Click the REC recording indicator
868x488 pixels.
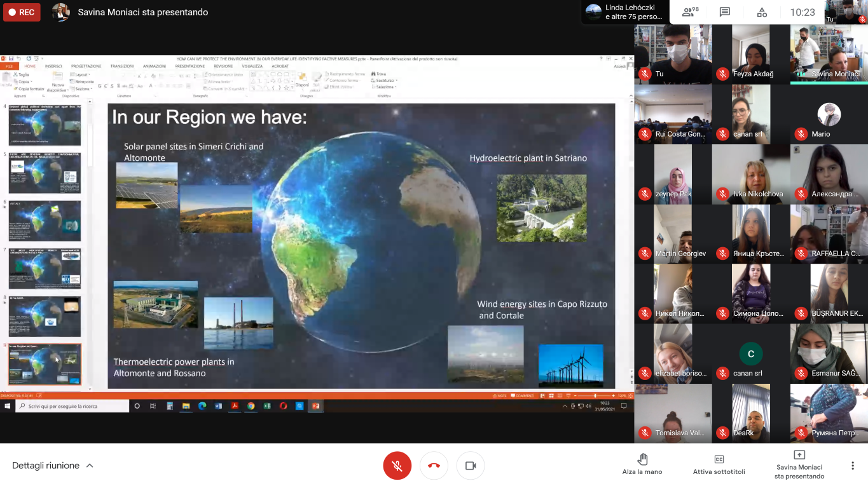[22, 12]
